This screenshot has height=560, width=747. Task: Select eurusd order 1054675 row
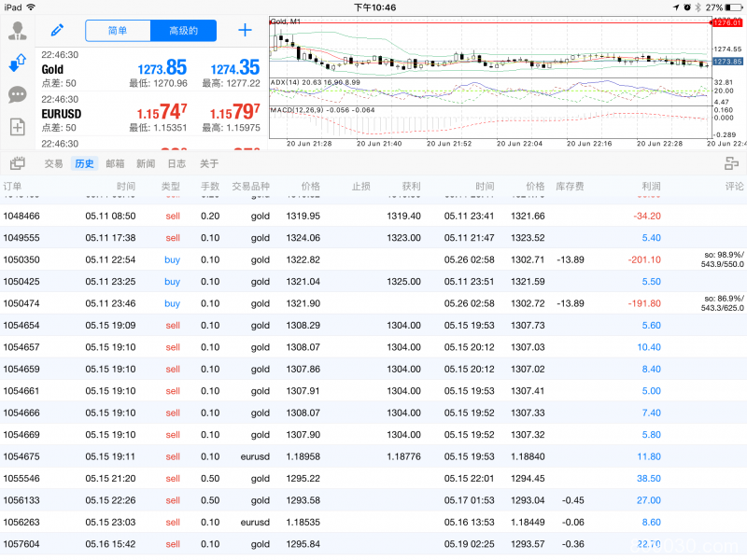(373, 456)
